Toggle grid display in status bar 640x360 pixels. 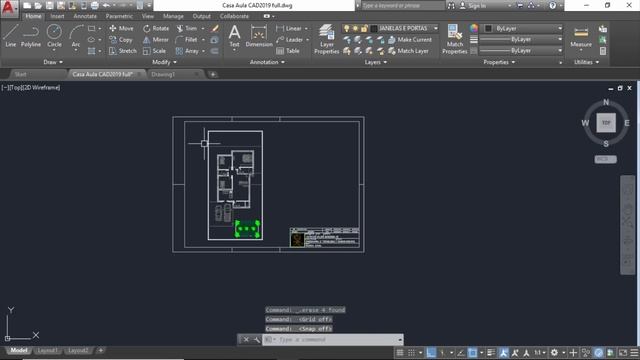[400, 353]
